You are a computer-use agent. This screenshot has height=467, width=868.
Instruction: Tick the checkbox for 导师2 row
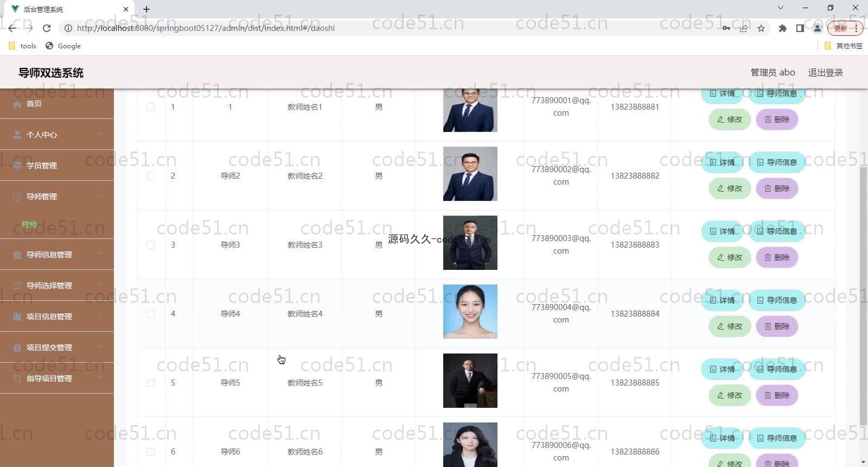(151, 176)
